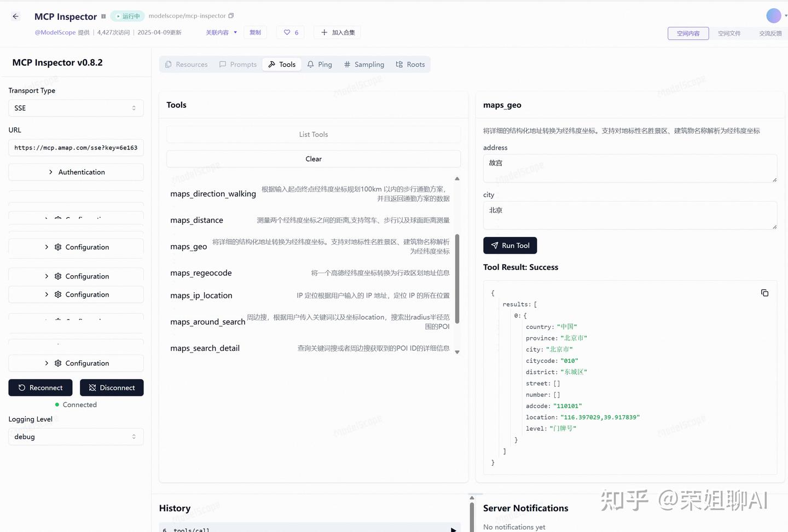The image size is (788, 532).
Task: Switch to the Prompts tab
Action: pos(238,64)
